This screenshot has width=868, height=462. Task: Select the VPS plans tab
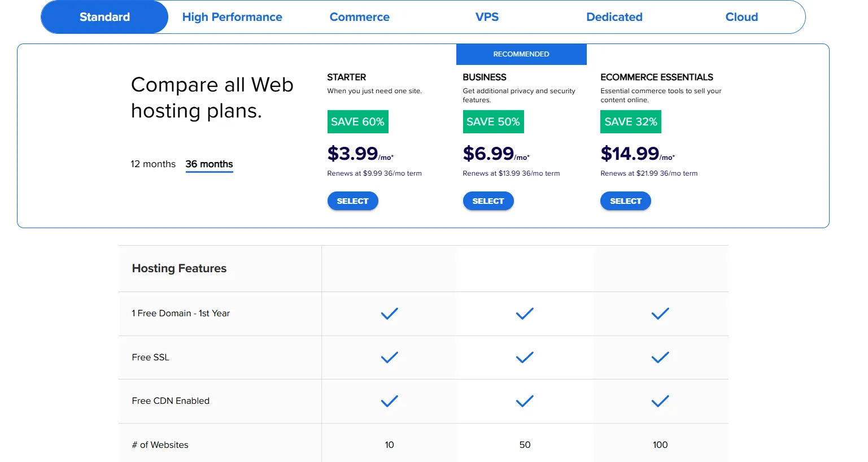tap(487, 17)
